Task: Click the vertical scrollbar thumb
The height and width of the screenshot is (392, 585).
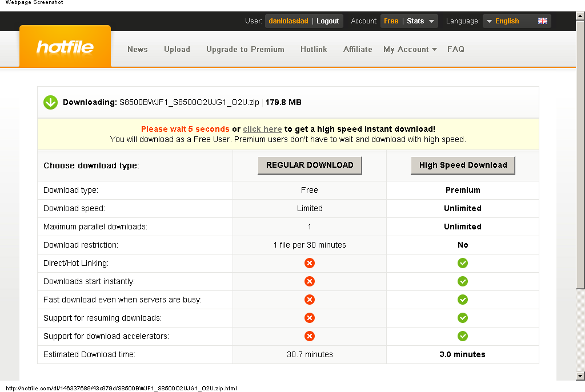Action: click(580, 154)
